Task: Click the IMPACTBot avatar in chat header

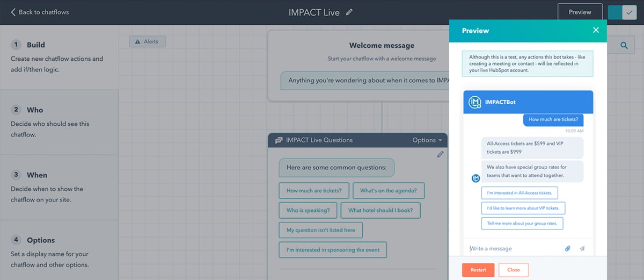Action: (x=474, y=102)
